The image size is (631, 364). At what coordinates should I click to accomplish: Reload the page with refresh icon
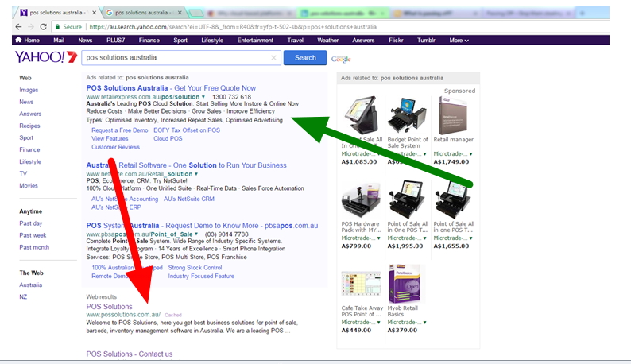tap(44, 27)
